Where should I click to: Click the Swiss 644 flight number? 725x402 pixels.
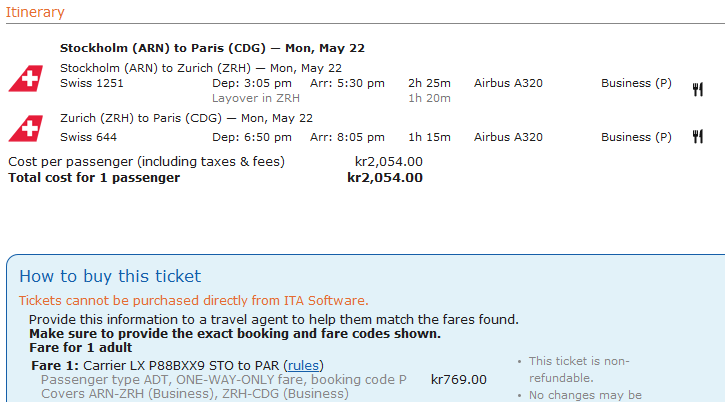[x=88, y=137]
